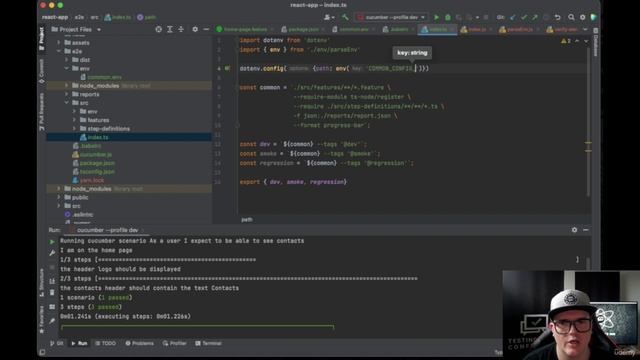Image resolution: width=640 pixels, height=360 pixels.
Task: Click the warnings indicator in editor corner
Action: 566,41
